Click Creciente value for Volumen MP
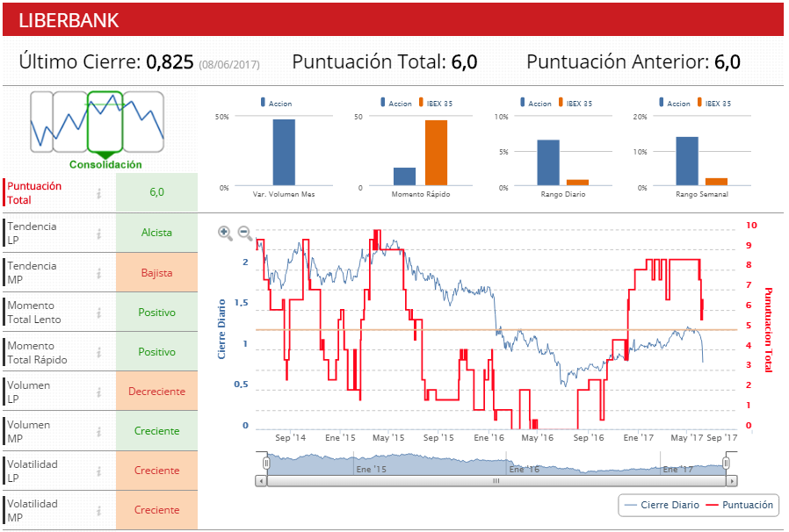Image resolution: width=789 pixels, height=532 pixels. (x=156, y=431)
